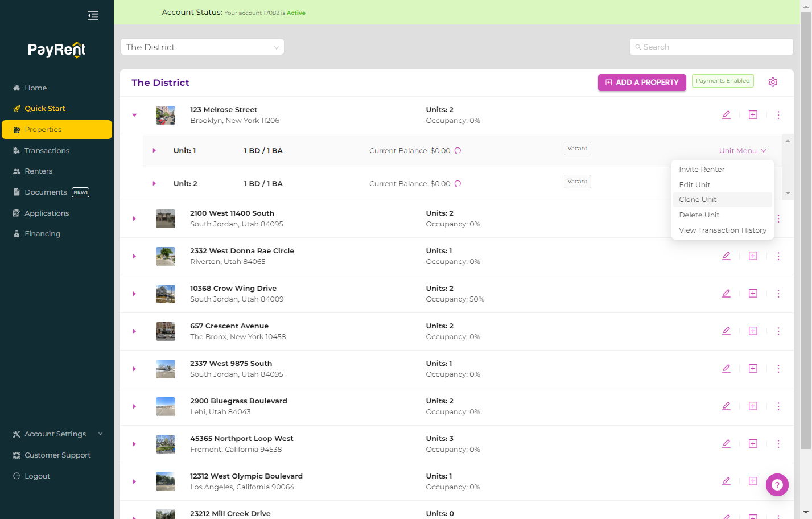
Task: Open the help question mark bubble
Action: click(777, 485)
